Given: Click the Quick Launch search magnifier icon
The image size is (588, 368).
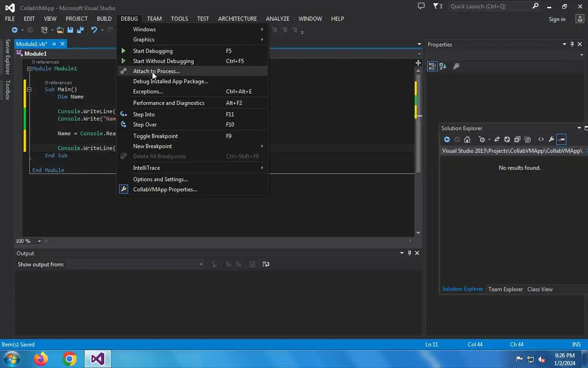Looking at the screenshot, I should tap(535, 6).
